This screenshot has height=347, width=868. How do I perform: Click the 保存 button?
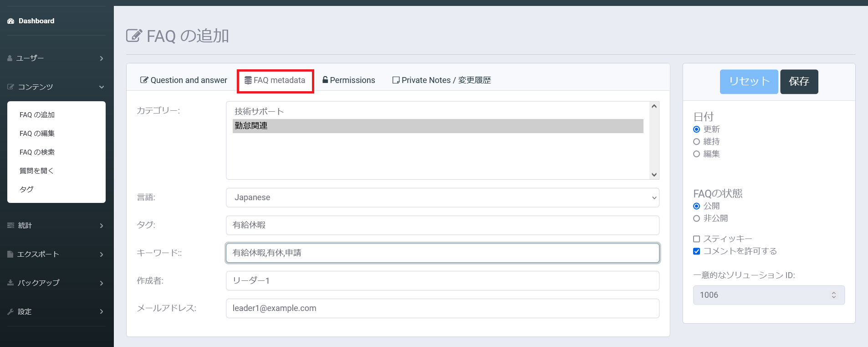(x=799, y=82)
